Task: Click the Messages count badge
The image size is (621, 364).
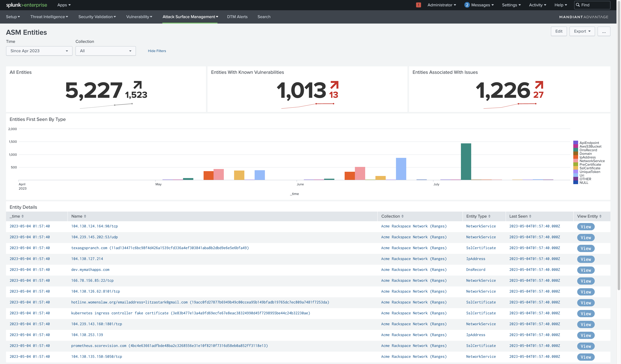Action: 467,5
